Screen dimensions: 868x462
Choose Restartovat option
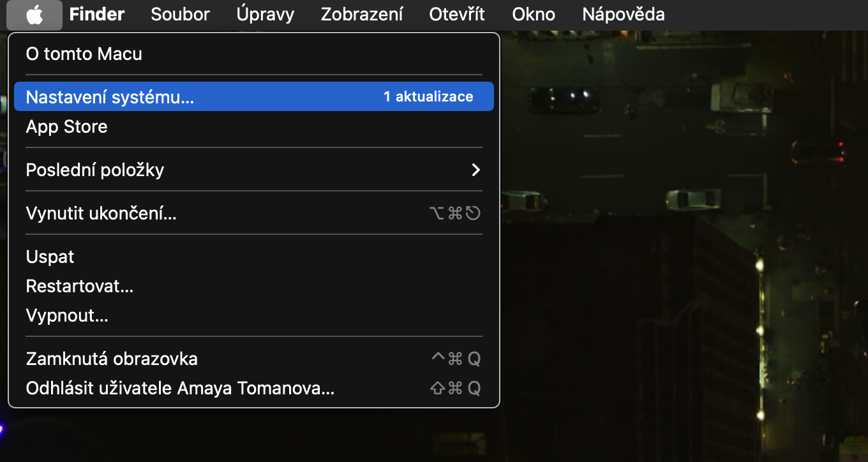[x=253, y=286]
